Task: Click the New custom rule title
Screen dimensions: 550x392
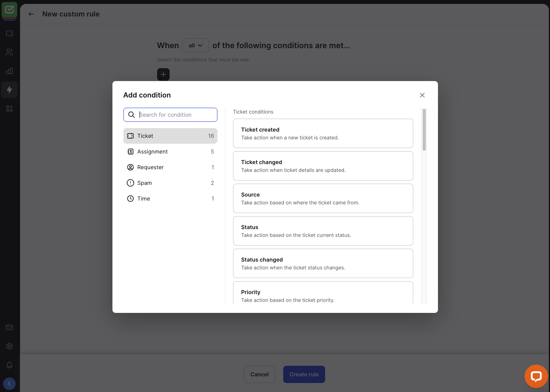Action: tap(71, 14)
